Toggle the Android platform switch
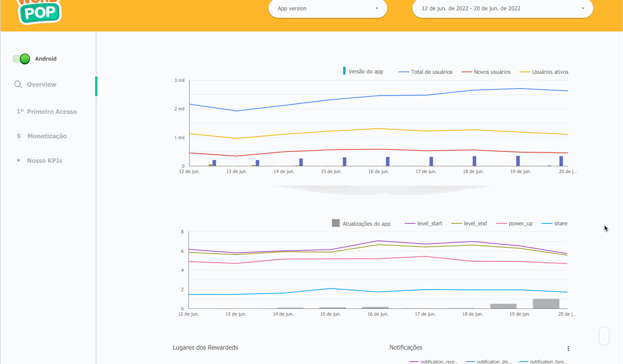This screenshot has height=364, width=623. (21, 59)
